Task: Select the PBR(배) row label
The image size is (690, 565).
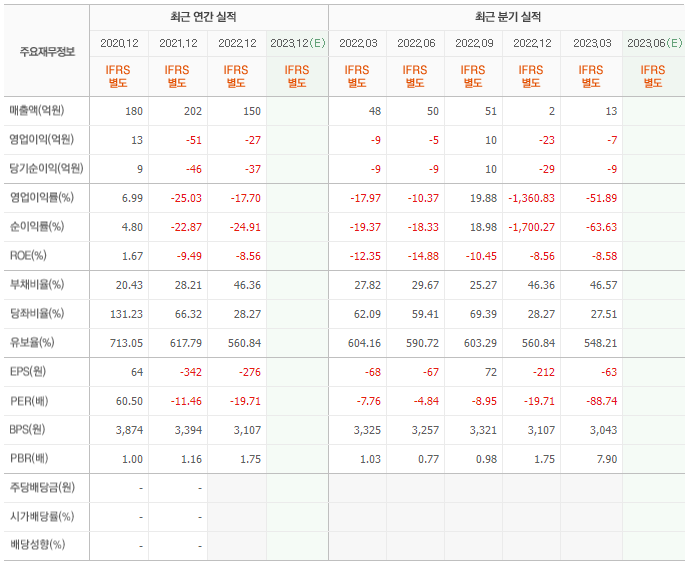Action: tap(29, 459)
